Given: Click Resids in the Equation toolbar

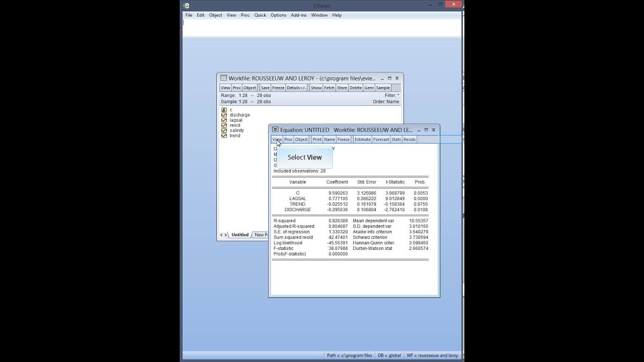Looking at the screenshot, I should (410, 140).
